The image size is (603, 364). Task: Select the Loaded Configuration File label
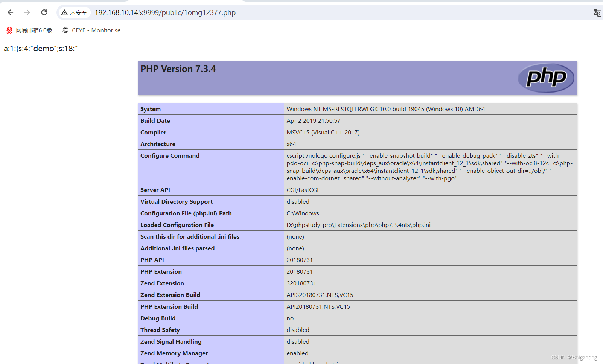pos(177,225)
